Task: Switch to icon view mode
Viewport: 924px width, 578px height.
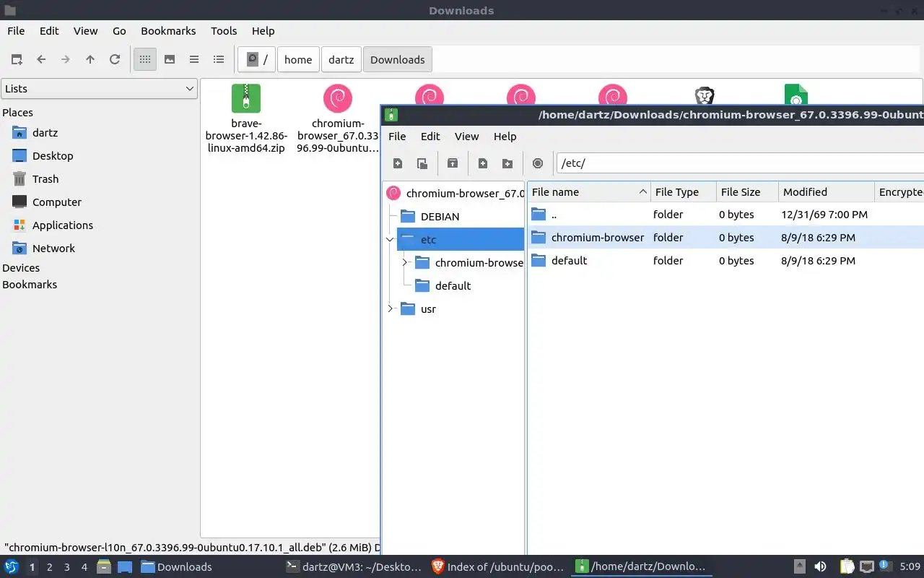Action: 145,59
